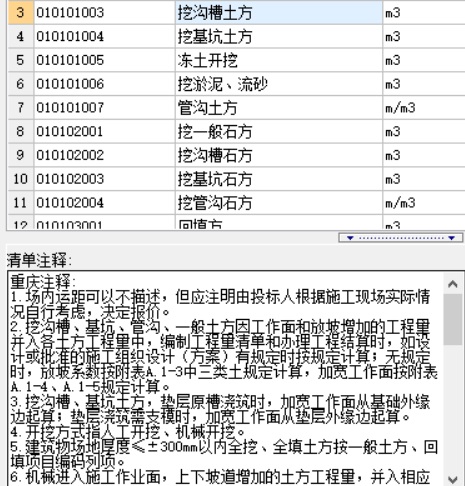Click code cell 010101003
The height and width of the screenshot is (486, 465).
(105, 13)
